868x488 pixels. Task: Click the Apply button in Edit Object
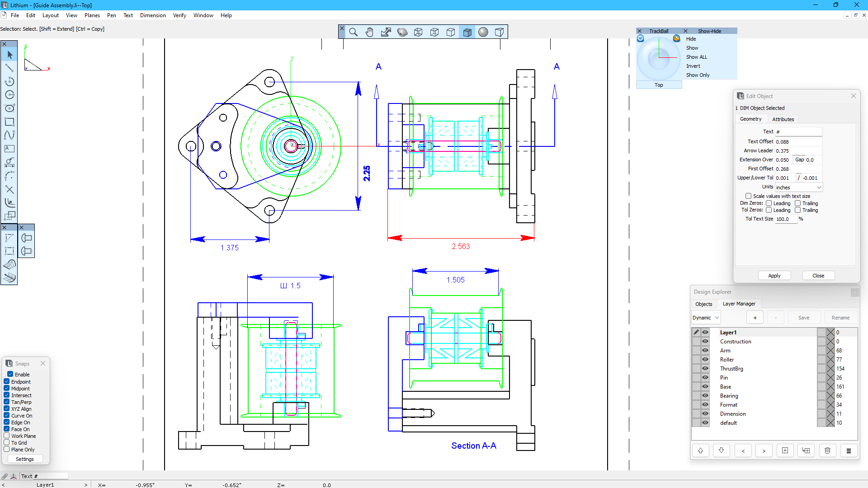[x=774, y=275]
